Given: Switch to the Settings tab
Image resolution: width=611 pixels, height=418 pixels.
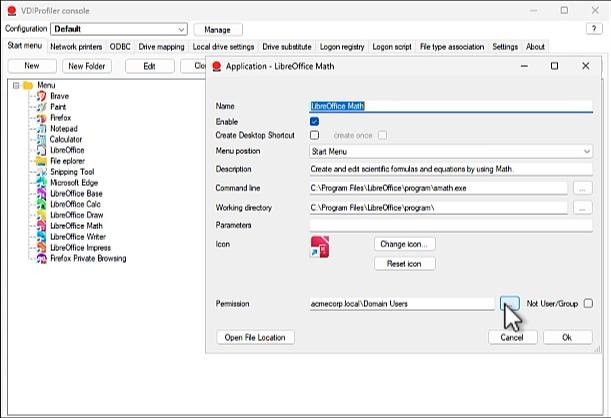Looking at the screenshot, I should 505,47.
